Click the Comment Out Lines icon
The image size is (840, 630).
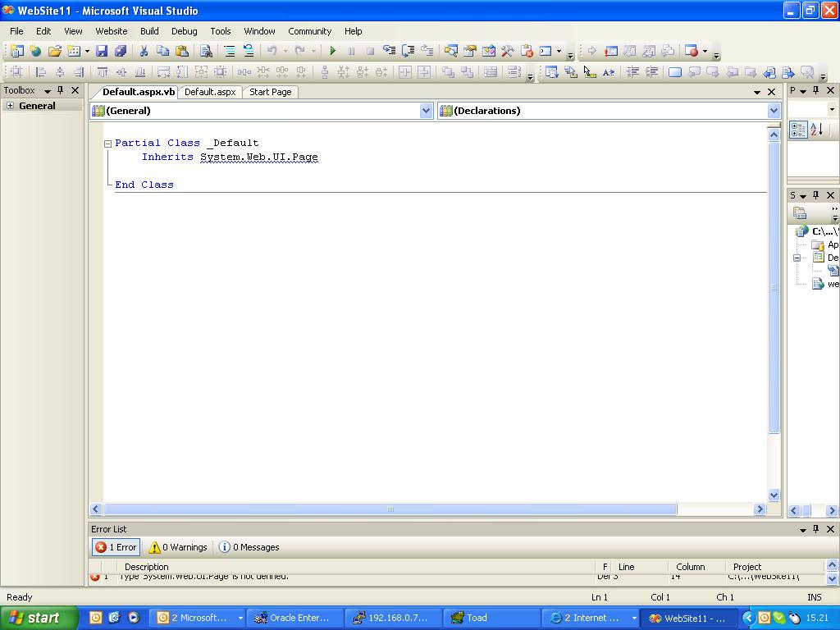coord(230,51)
